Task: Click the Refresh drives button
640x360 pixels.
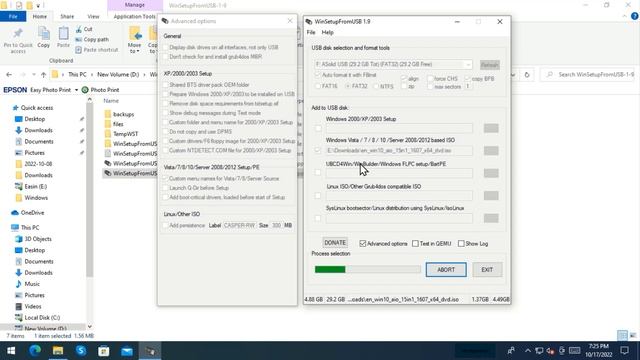Action: (489, 65)
